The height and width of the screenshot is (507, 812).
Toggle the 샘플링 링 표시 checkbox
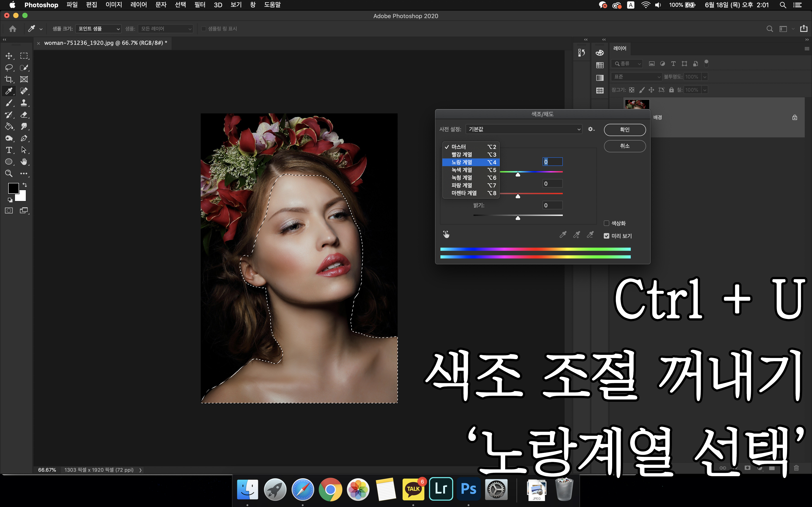click(203, 29)
